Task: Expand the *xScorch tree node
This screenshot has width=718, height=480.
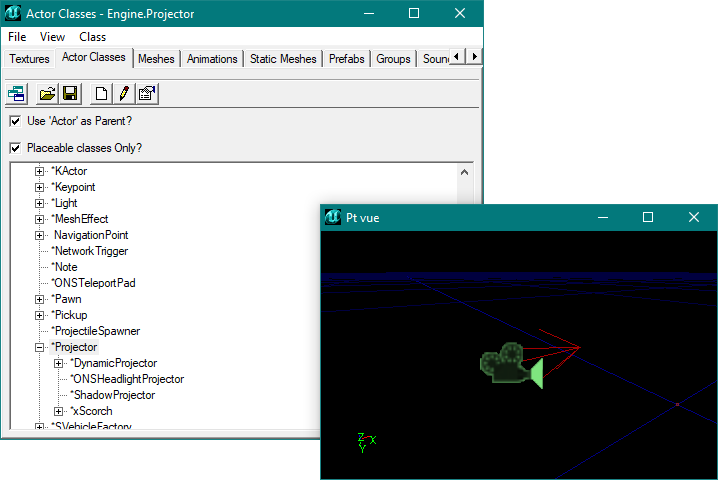Action: tap(58, 411)
